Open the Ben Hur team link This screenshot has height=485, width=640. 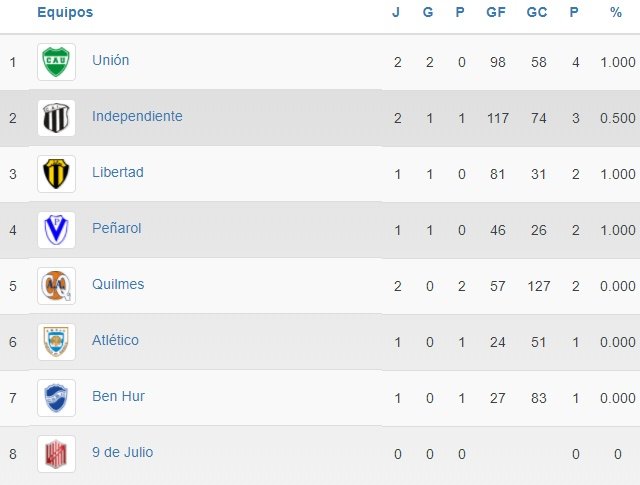(x=118, y=396)
